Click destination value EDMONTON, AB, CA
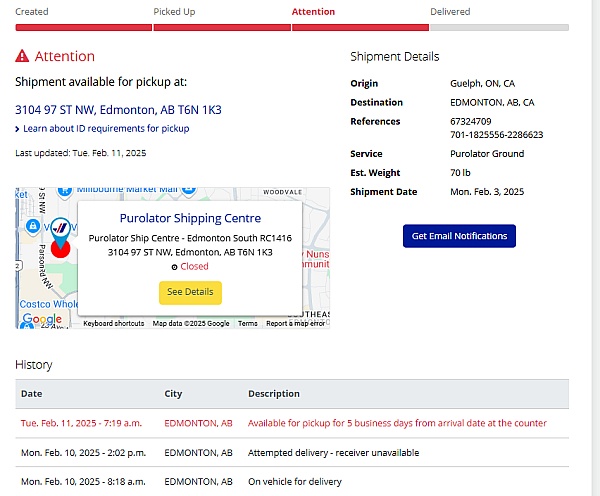600x496 pixels. 492,103
